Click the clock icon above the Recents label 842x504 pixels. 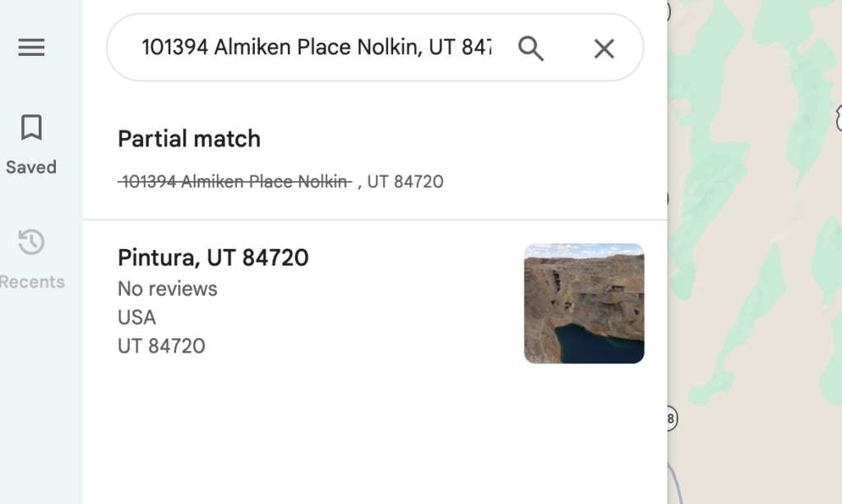coord(31,243)
